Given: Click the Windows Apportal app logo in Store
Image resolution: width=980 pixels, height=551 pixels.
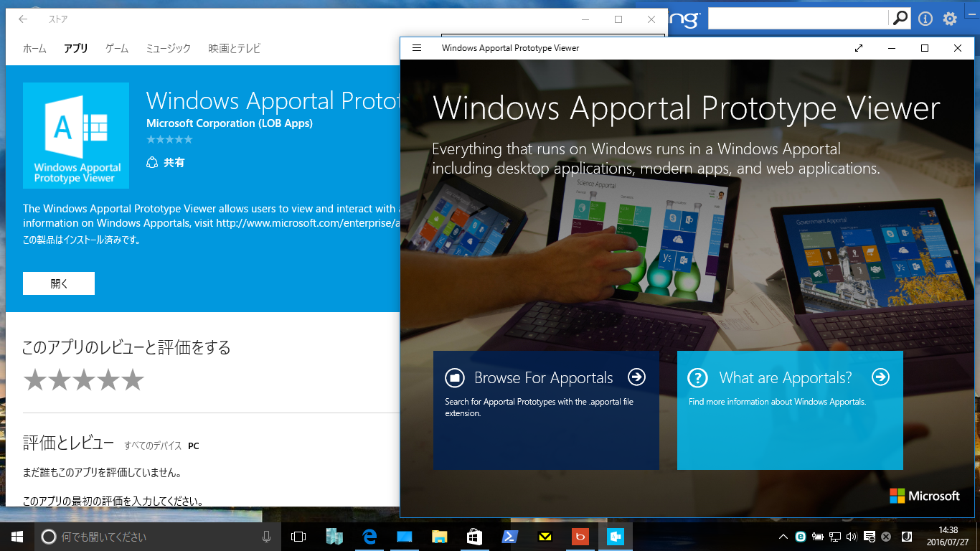Looking at the screenshot, I should click(76, 136).
